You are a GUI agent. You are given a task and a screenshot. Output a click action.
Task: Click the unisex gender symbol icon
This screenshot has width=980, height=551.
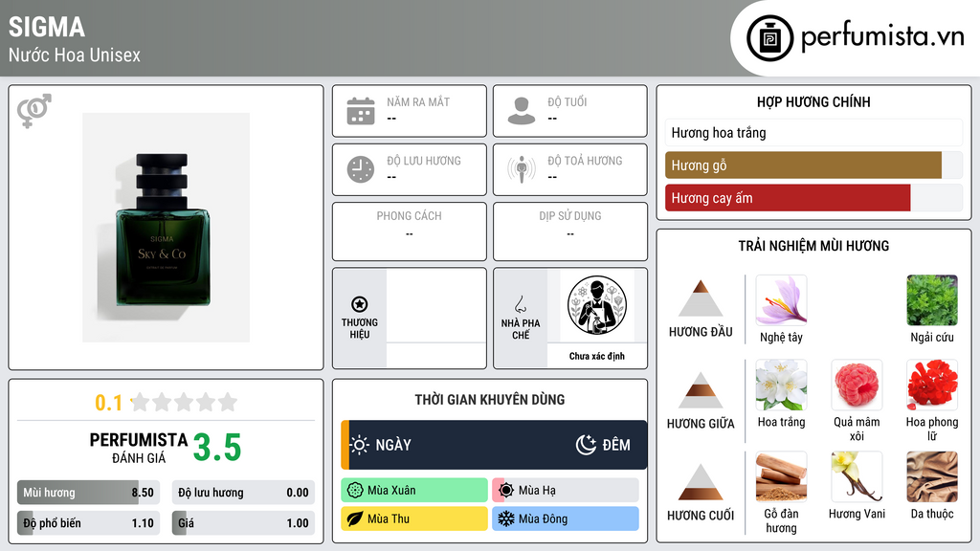coord(34,111)
